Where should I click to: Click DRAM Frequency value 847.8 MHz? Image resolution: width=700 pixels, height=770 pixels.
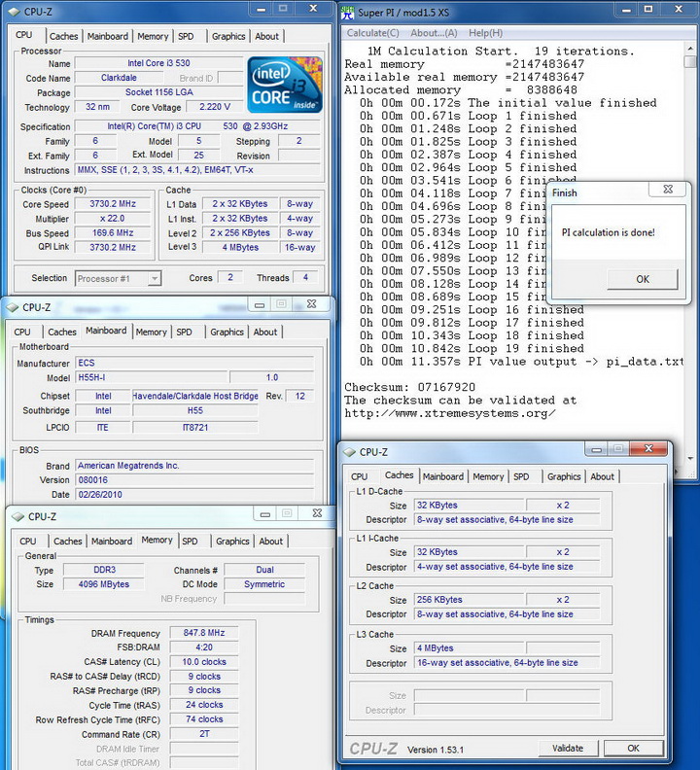204,633
